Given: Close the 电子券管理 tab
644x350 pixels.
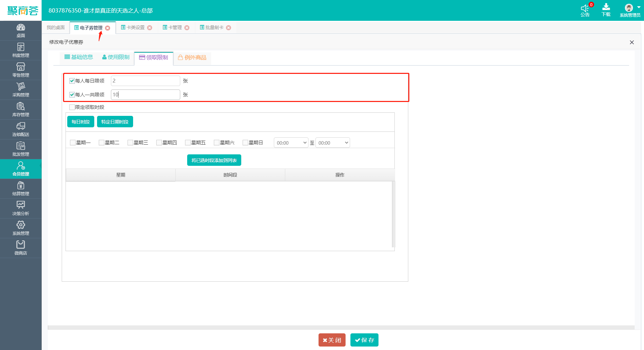Looking at the screenshot, I should click(107, 28).
